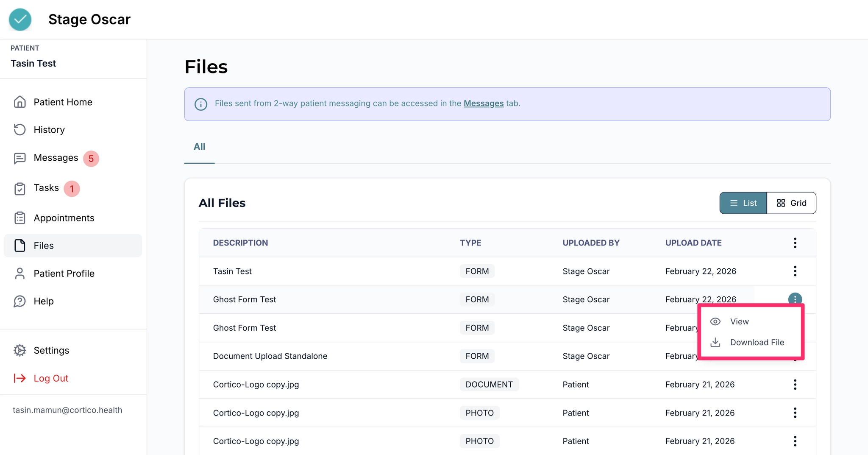Click the Stage Oscar checkmark logo
868x455 pixels.
[20, 20]
